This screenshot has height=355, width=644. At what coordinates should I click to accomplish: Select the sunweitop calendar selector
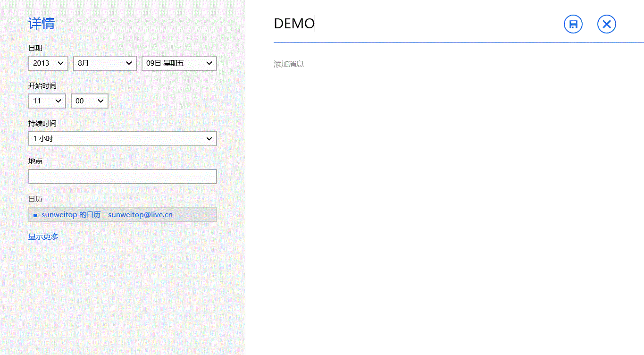pos(123,214)
